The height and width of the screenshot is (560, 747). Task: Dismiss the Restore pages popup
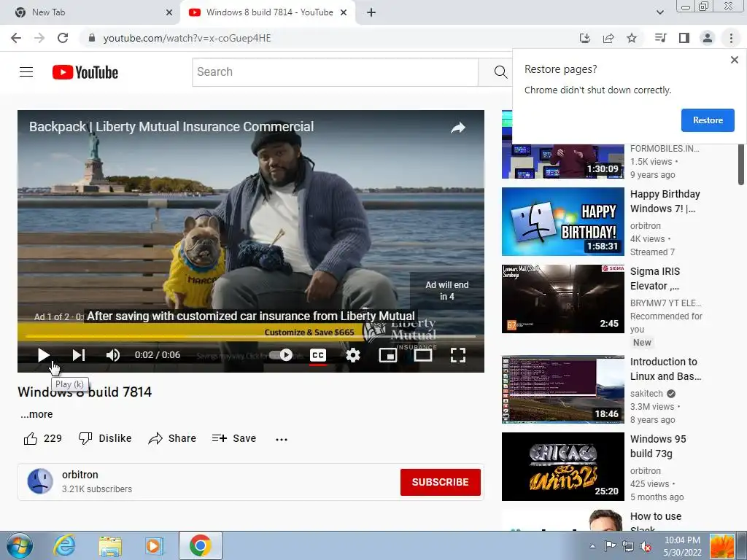(734, 60)
